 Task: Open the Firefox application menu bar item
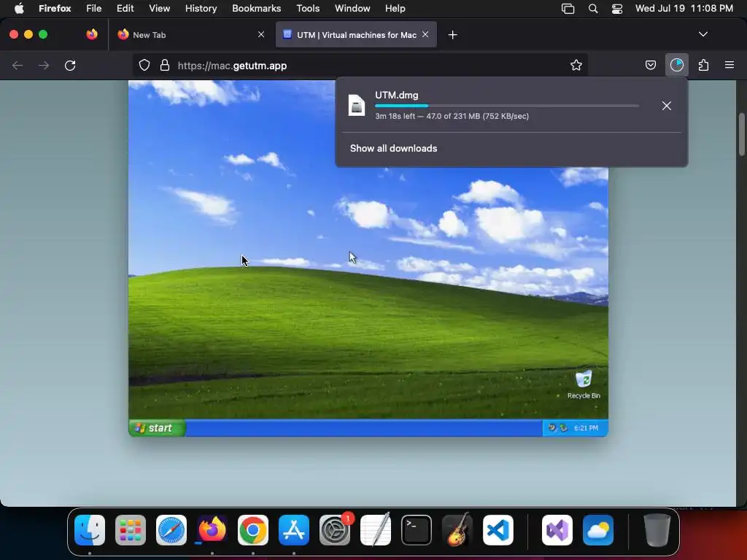click(x=55, y=9)
